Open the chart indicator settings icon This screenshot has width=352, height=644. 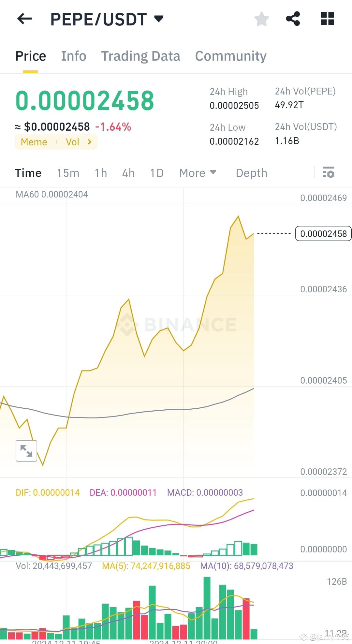point(329,173)
